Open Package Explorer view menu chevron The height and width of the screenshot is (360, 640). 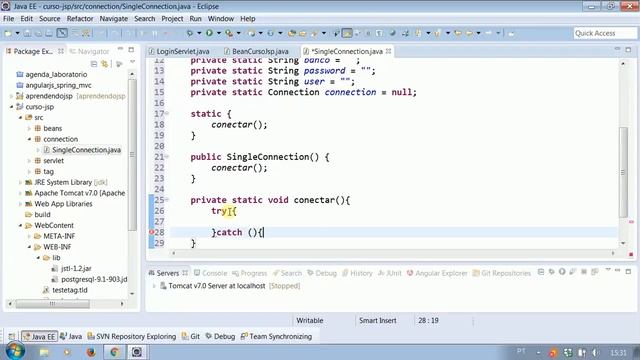(132, 62)
